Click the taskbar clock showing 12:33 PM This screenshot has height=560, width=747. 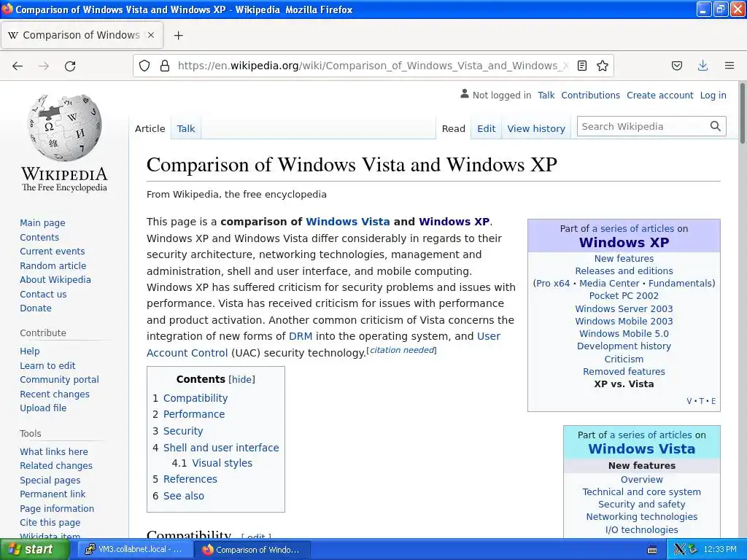719,550
